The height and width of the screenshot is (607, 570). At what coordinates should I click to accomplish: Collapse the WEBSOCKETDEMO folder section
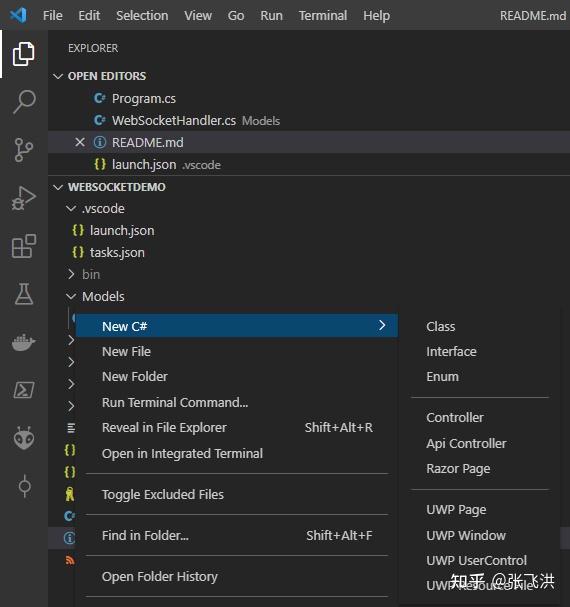coord(58,187)
